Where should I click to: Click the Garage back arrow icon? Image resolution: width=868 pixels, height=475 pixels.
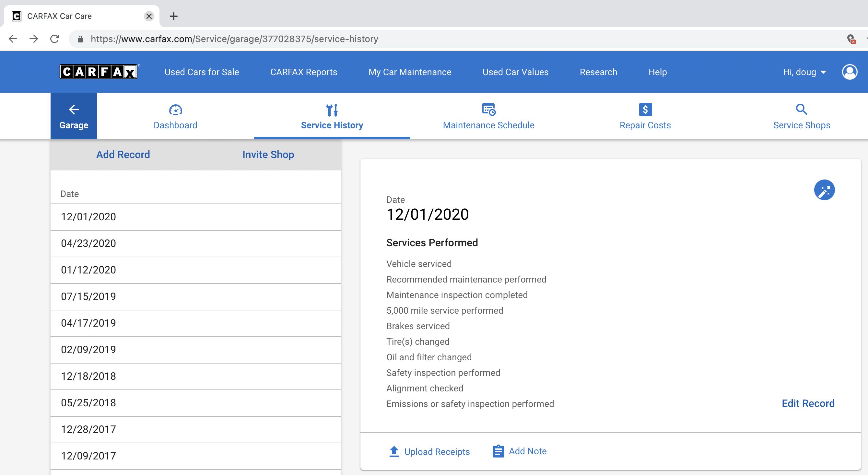point(74,109)
